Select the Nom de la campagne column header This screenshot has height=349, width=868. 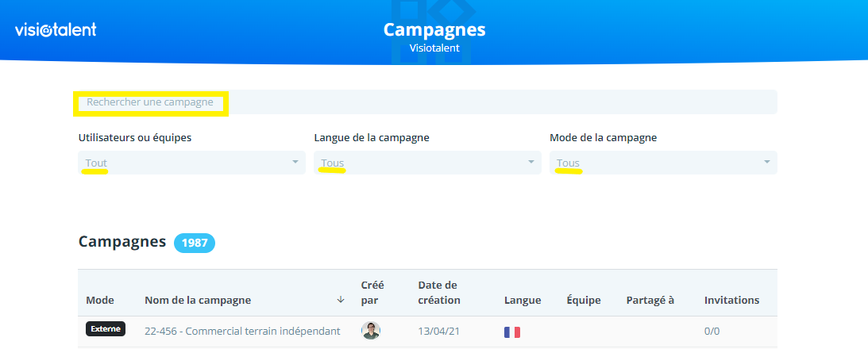click(198, 301)
